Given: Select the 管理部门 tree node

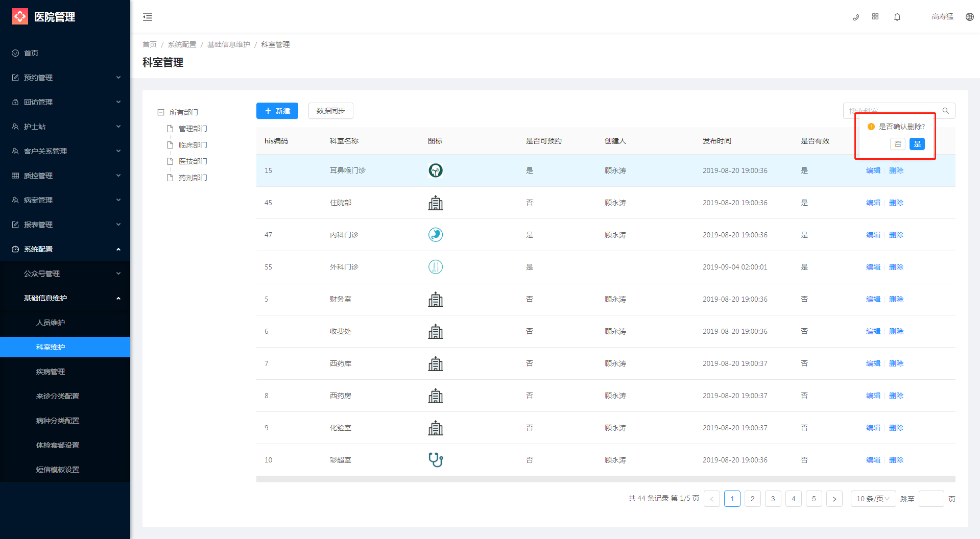Looking at the screenshot, I should click(193, 129).
